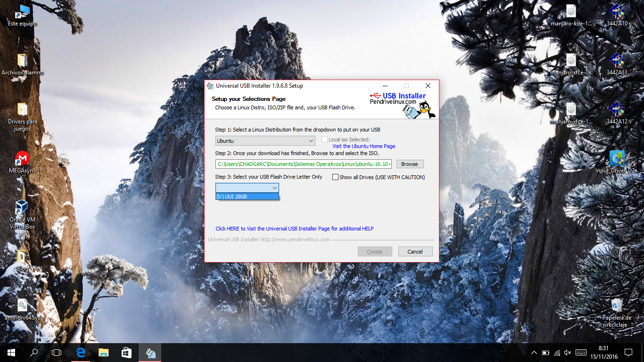644x362 pixels.
Task: Choose D:\ UUI 28GB drive option
Action: point(247,197)
